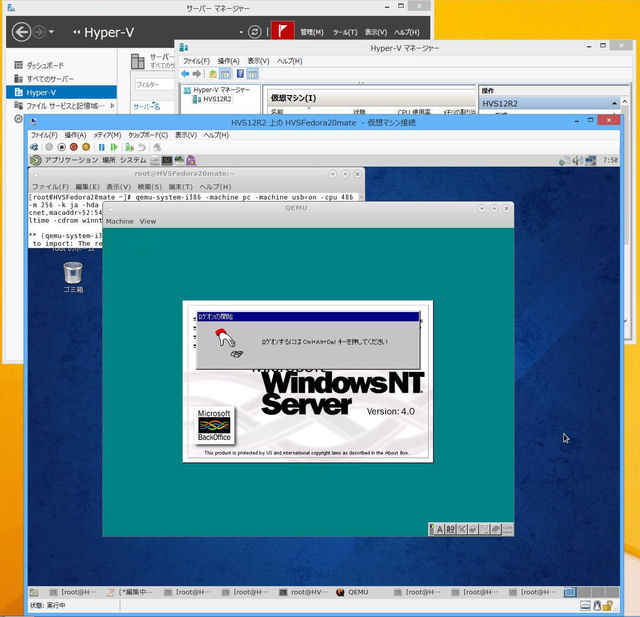Click the Turn Off (stop) VM toolbar button
Viewport: 640px width, 617px height.
click(61, 147)
